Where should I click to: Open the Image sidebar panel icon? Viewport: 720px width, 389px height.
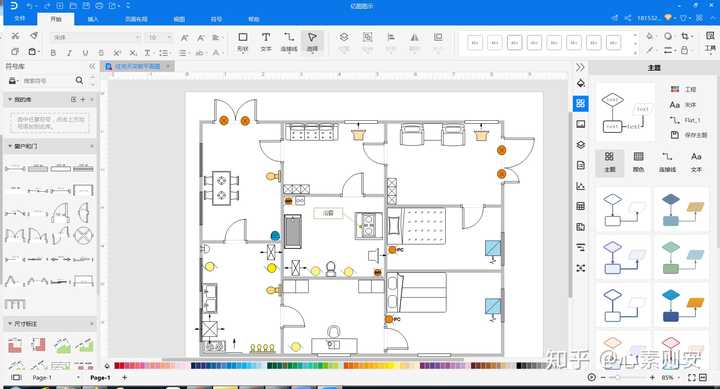click(580, 124)
